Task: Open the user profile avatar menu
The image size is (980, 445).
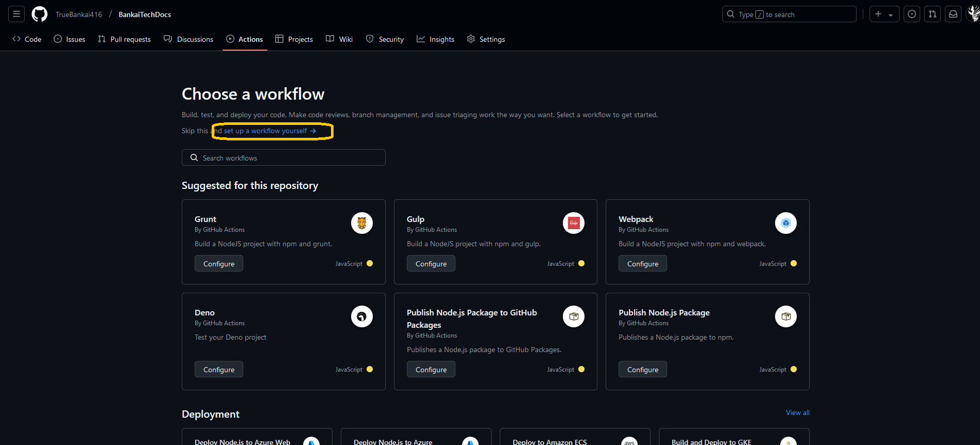Action: [x=973, y=14]
